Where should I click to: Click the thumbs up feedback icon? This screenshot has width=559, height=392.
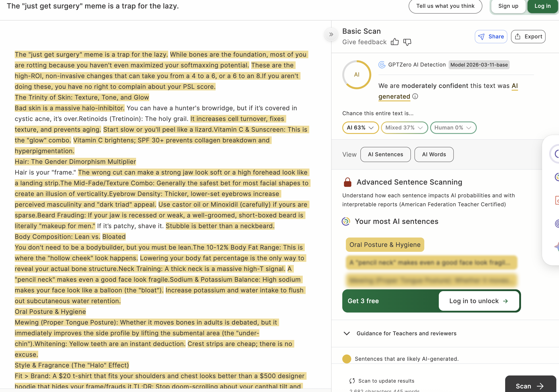click(395, 42)
